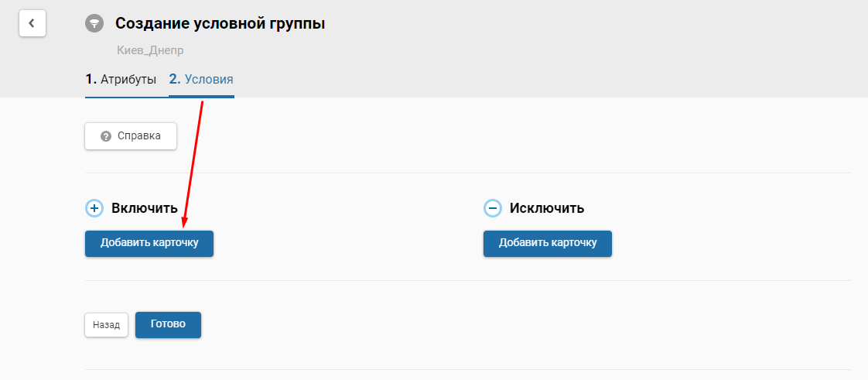Click the title Создание условной группы

220,23
